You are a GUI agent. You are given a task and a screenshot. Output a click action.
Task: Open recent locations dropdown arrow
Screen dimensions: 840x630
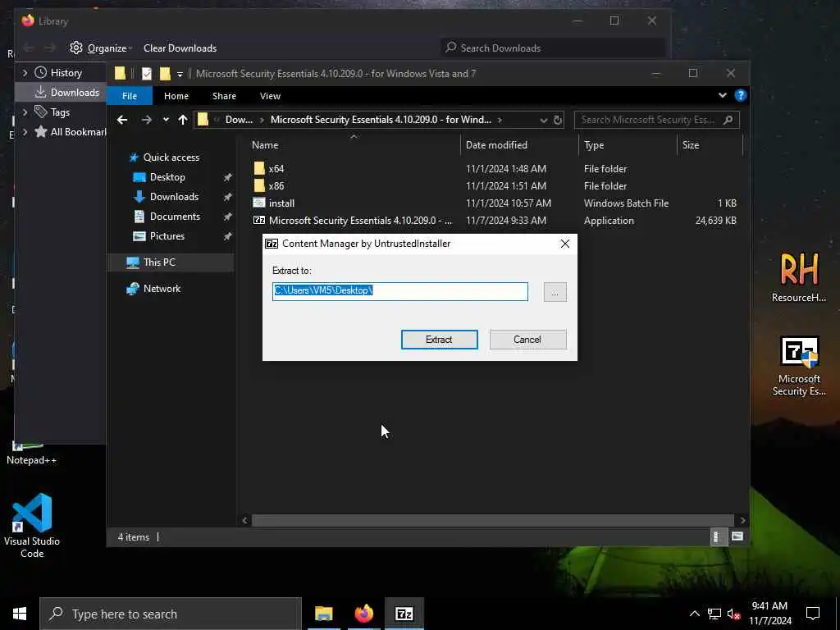pyautogui.click(x=166, y=120)
